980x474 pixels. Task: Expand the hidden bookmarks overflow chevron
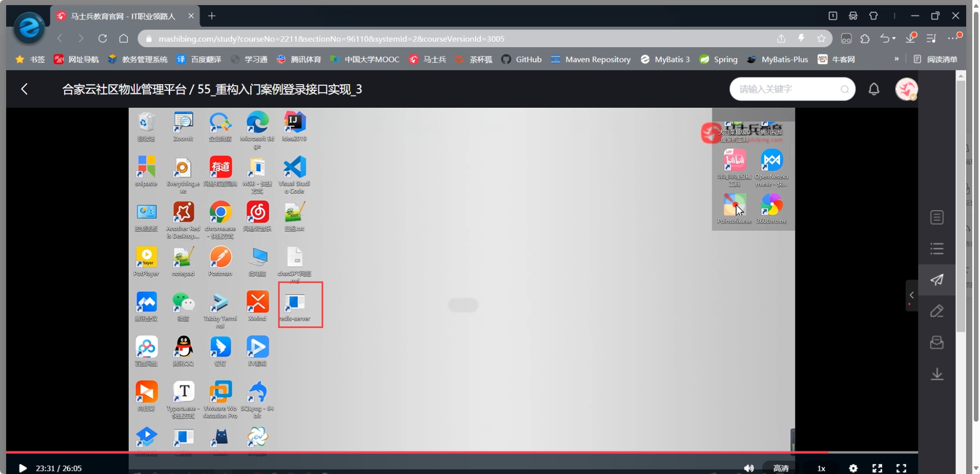point(896,59)
